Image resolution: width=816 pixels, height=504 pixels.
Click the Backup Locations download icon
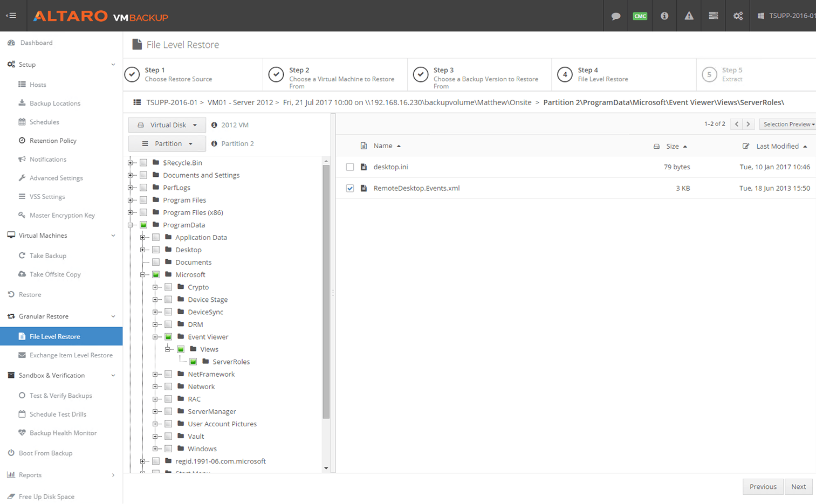click(x=22, y=103)
